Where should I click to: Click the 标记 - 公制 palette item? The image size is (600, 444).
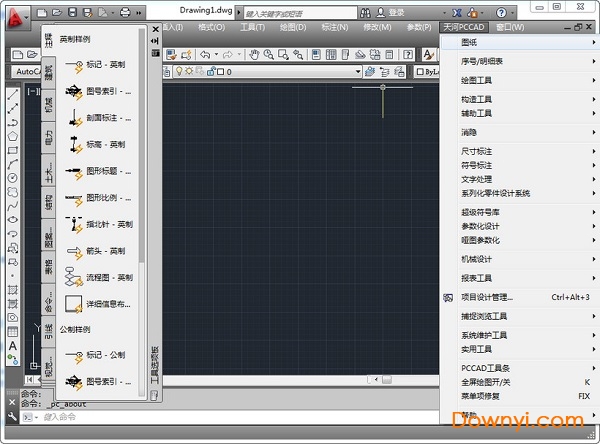(96, 355)
